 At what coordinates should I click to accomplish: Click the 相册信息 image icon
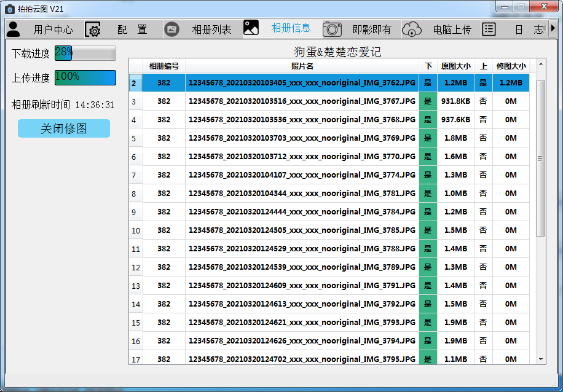click(x=251, y=28)
